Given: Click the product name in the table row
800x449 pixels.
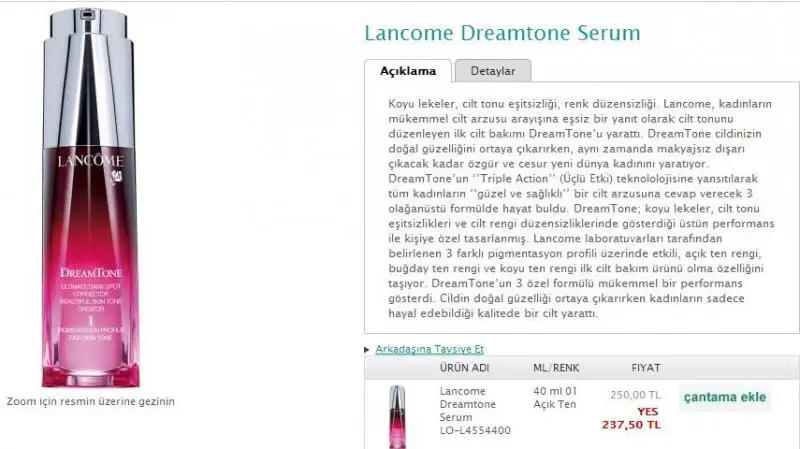Looking at the screenshot, I should point(468,404).
